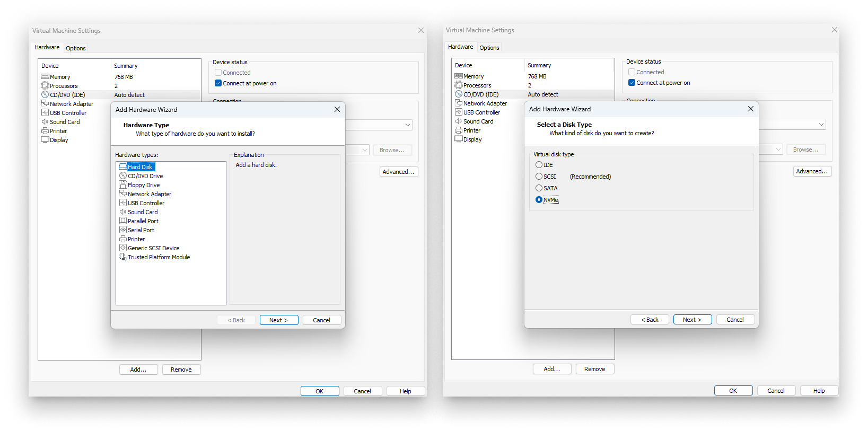Select the SCSI recommended disk type
This screenshot has width=868, height=431.
click(x=539, y=177)
